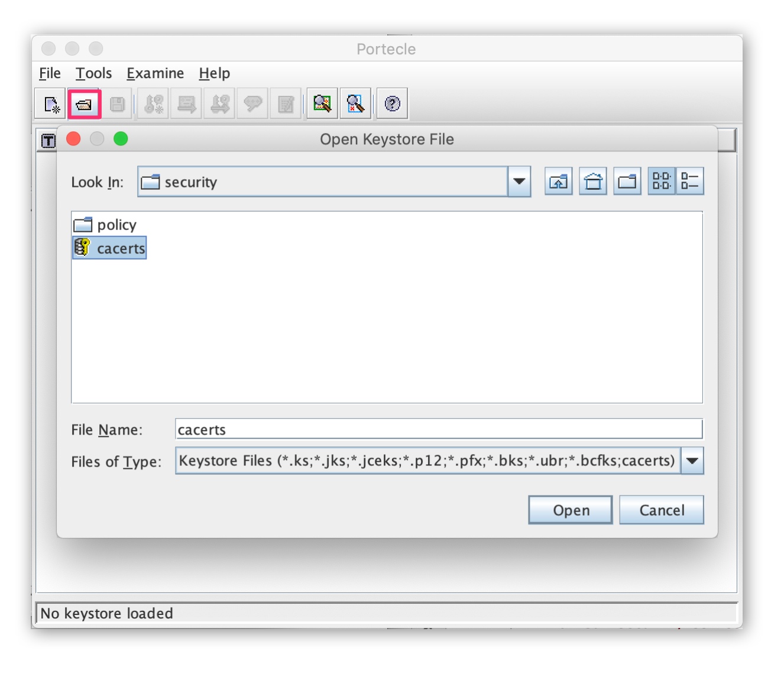Open the Examine menu

(155, 73)
